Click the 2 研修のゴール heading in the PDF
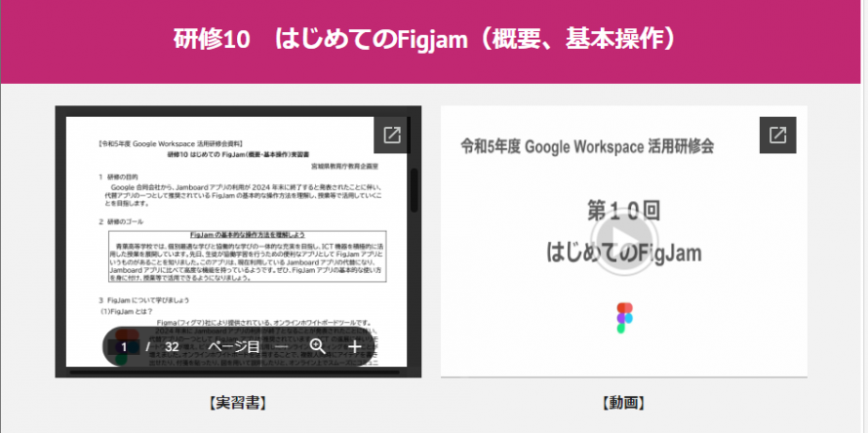The width and height of the screenshot is (868, 433). tap(121, 221)
